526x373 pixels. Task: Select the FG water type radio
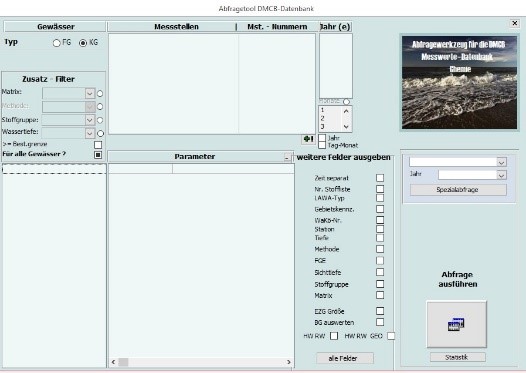pyautogui.click(x=56, y=43)
